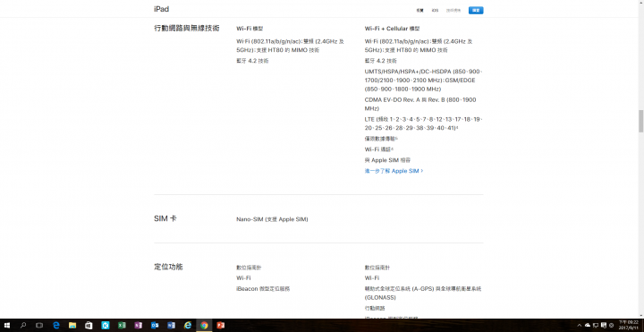Open OneDrive cloud tray icon
Screen dimensions: 644x332
588,326
